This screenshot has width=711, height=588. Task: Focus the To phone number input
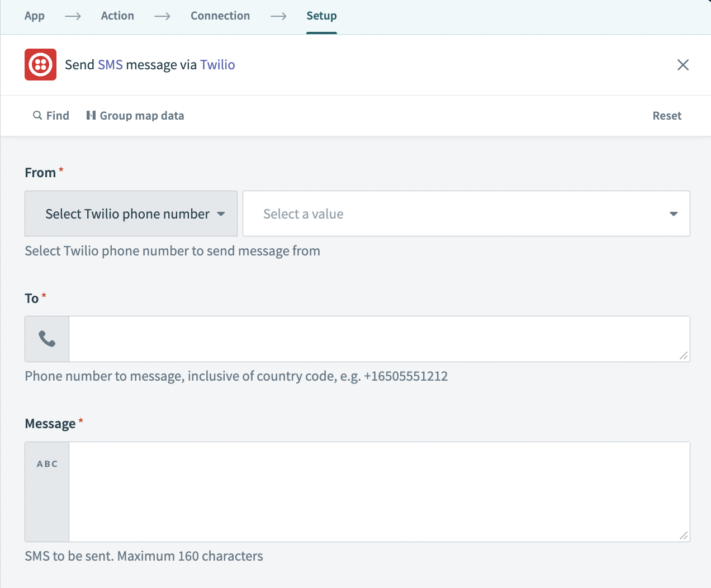click(375, 339)
